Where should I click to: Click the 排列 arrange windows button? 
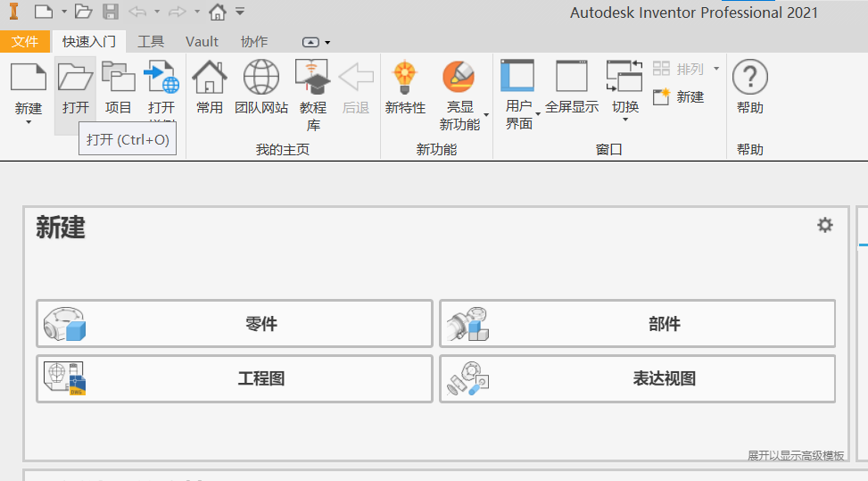pos(679,69)
